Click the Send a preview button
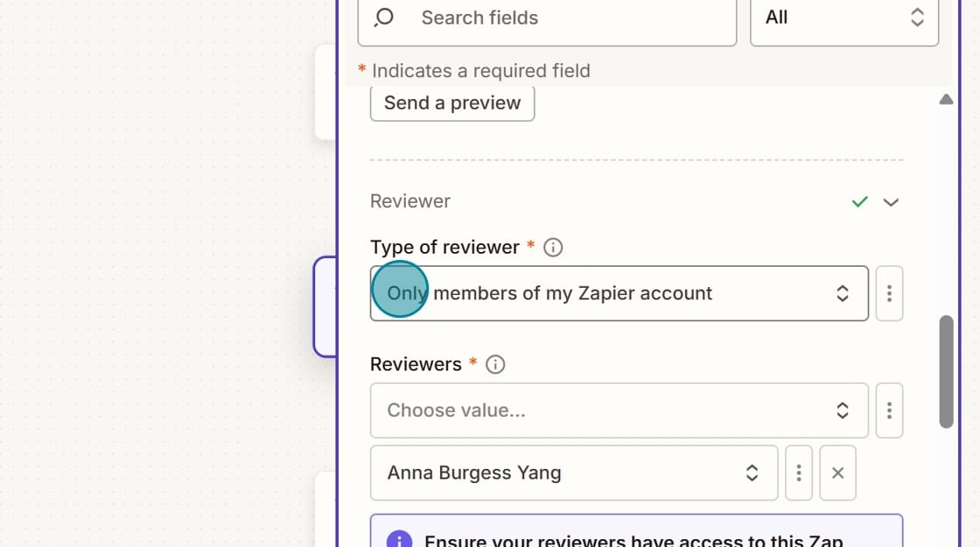 tap(451, 102)
